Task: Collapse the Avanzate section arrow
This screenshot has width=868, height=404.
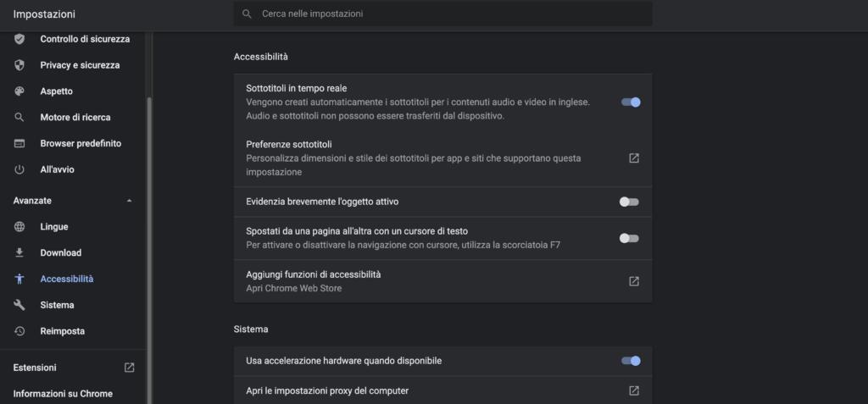Action: (x=129, y=201)
